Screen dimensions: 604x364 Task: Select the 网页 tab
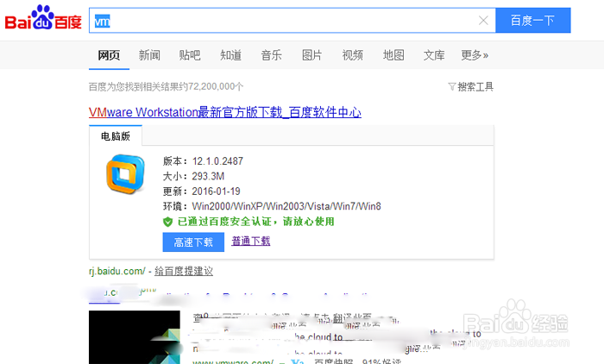tap(109, 55)
